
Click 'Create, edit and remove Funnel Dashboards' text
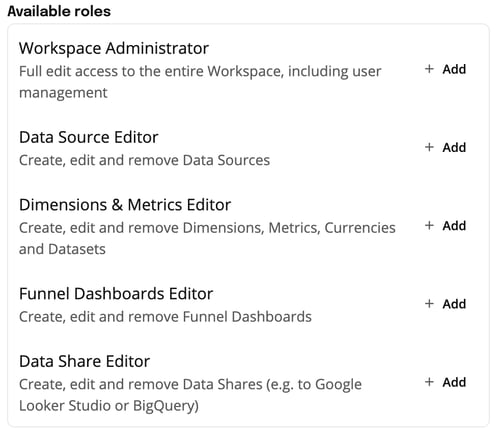[165, 317]
